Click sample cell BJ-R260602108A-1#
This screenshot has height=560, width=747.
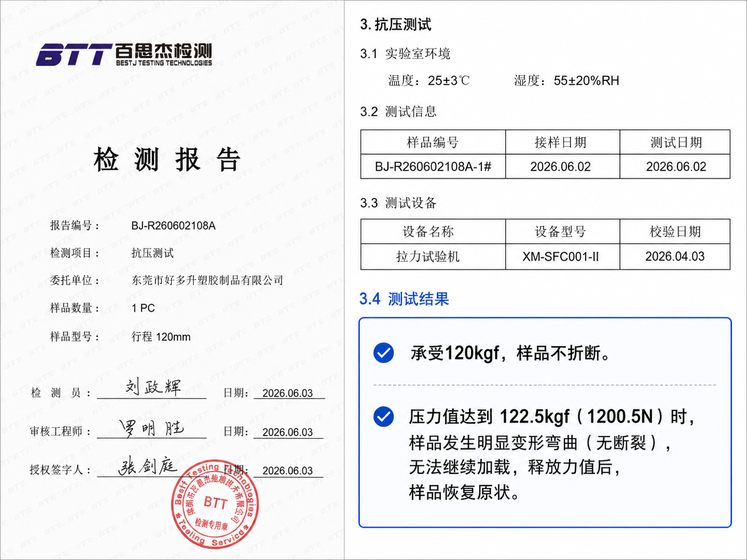click(x=433, y=167)
